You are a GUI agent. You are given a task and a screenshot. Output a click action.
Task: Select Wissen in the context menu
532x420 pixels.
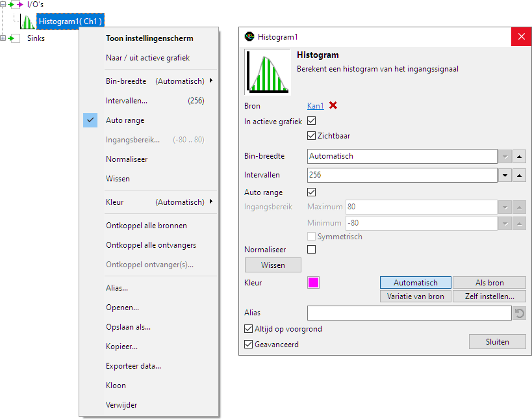click(x=149, y=179)
